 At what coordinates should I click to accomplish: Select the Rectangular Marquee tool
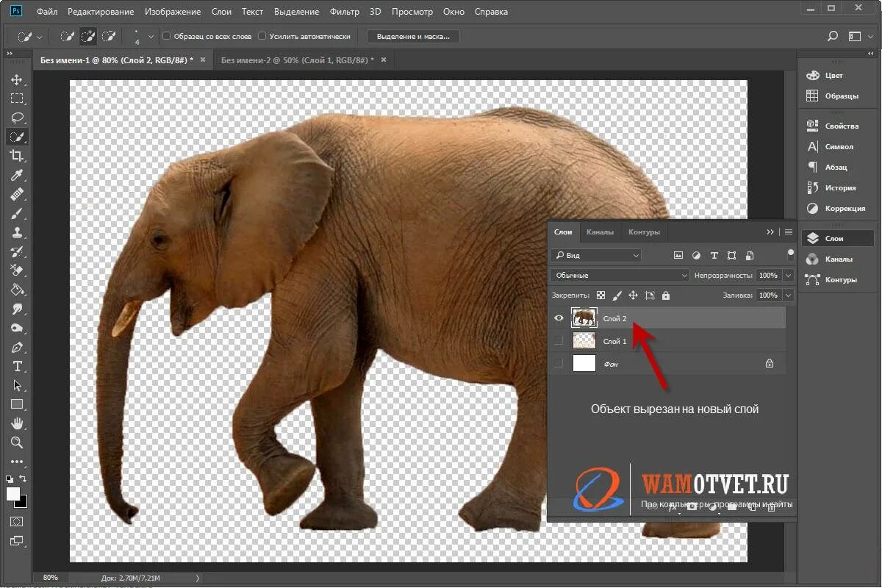coord(16,98)
